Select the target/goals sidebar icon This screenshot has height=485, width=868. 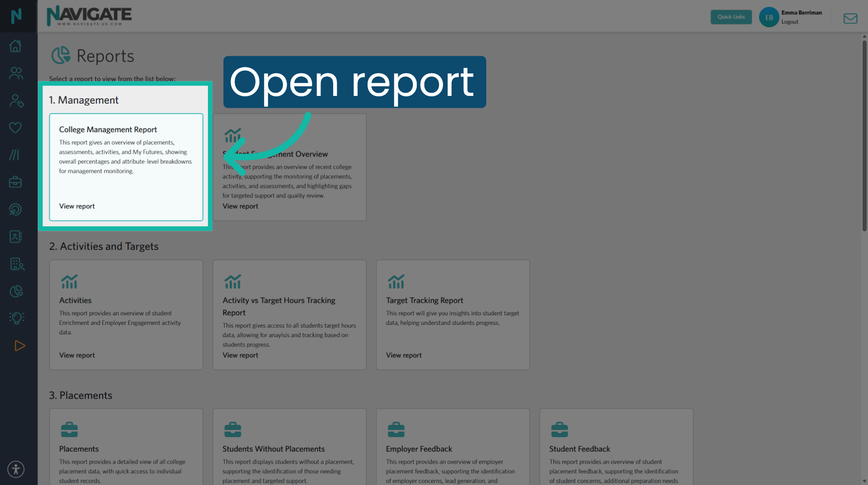[15, 209]
